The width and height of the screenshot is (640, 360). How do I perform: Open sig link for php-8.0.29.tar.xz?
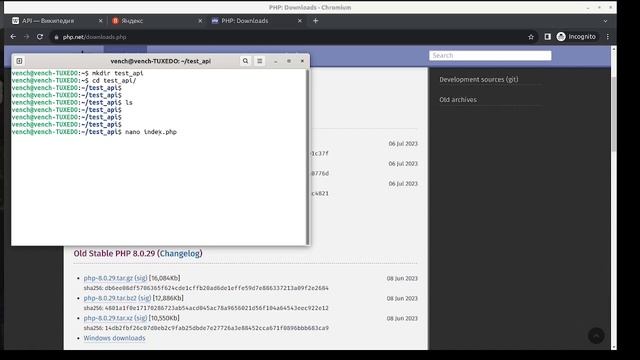[x=140, y=318]
